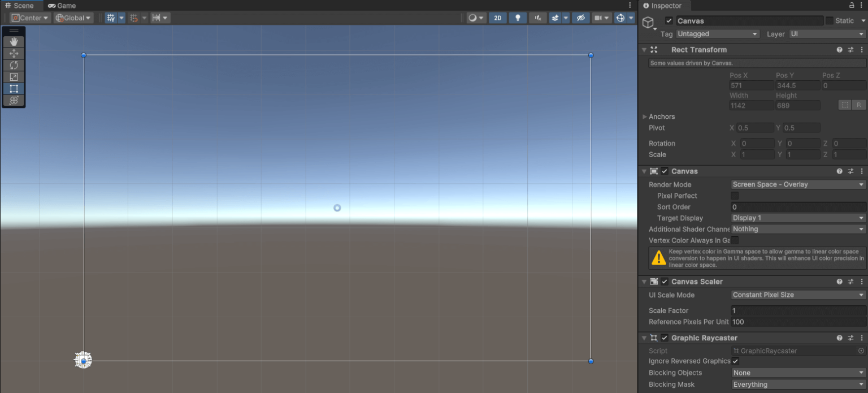Toggle hidden objects scene visibility
Image resolution: width=868 pixels, height=393 pixels.
coord(580,18)
